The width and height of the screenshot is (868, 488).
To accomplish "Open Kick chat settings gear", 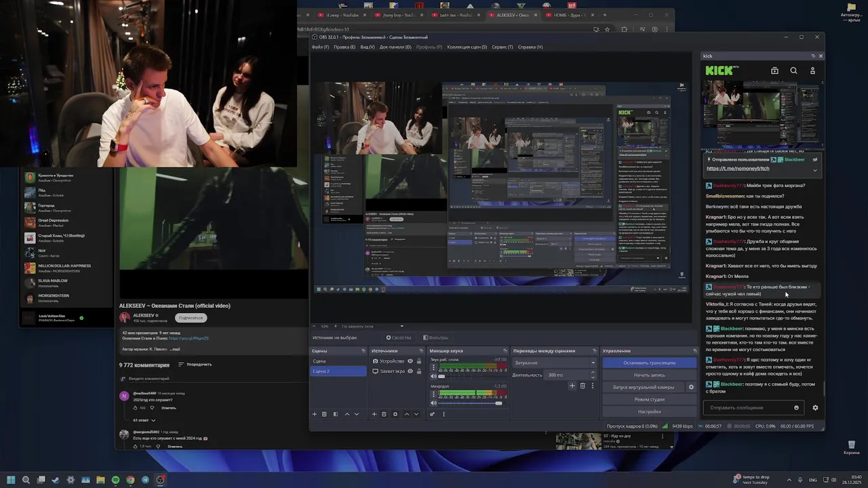I will coord(815,408).
